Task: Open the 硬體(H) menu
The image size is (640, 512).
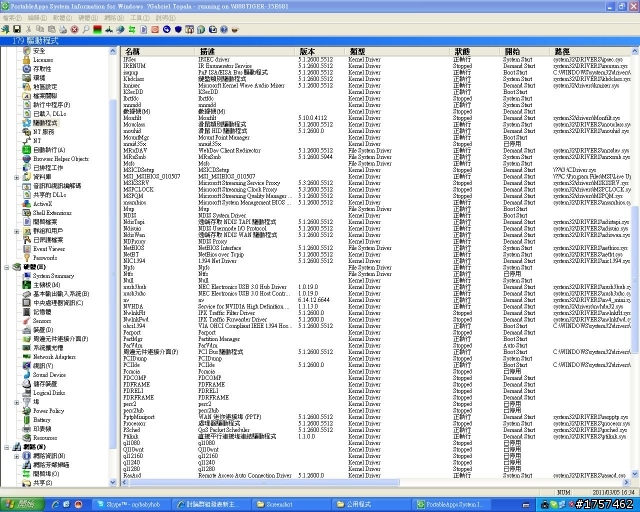Action: click(x=88, y=18)
